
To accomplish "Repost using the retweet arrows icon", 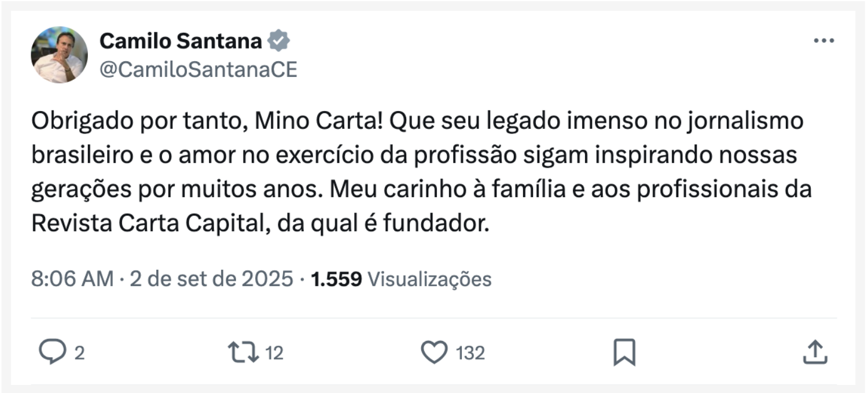I will (243, 352).
